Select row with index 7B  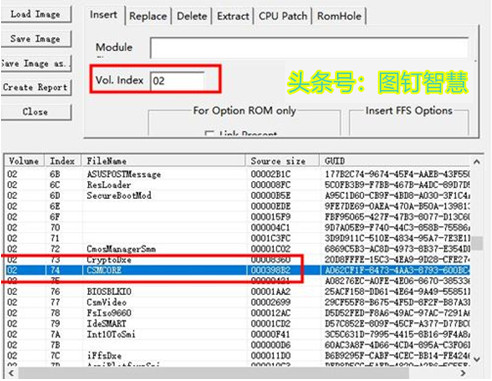[x=238, y=345]
